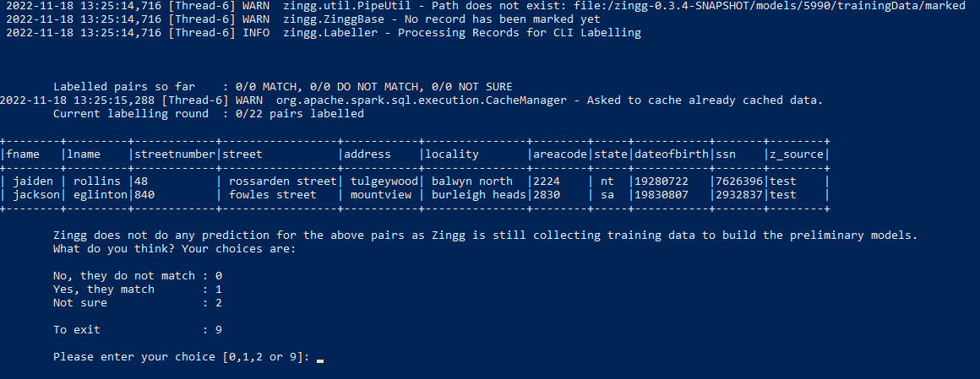Select the 'jaiden' first name cell
The height and width of the screenshot is (379, 980).
pos(35,181)
